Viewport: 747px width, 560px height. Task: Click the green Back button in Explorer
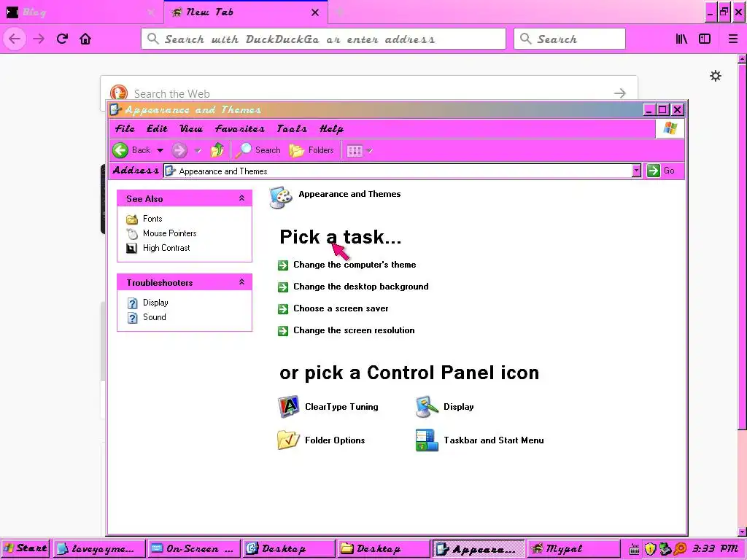click(131, 150)
